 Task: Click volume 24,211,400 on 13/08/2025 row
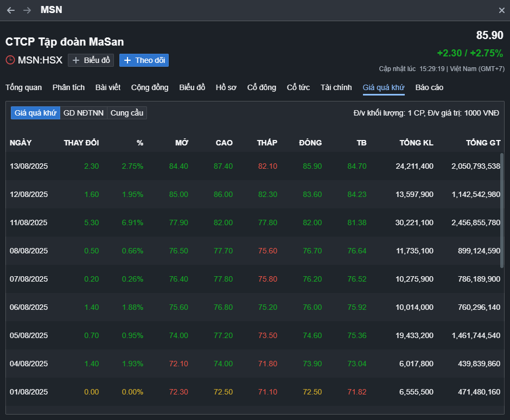click(415, 166)
